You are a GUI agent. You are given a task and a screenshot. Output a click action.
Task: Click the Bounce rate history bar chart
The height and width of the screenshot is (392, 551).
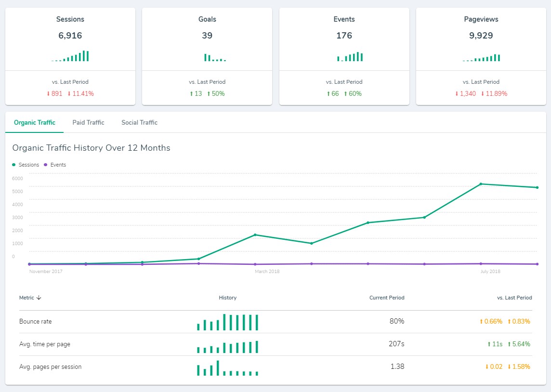228,322
